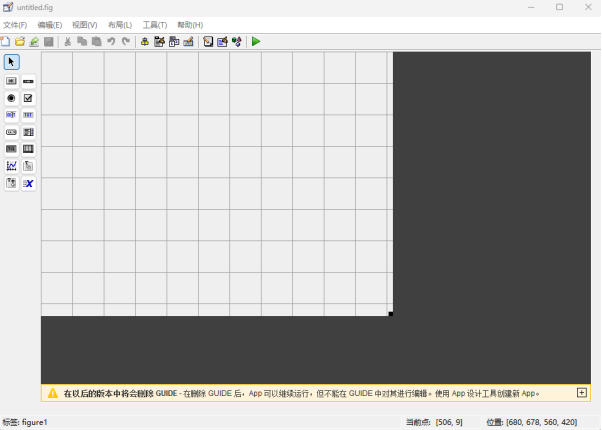Select the Check Box component tool

point(28,98)
